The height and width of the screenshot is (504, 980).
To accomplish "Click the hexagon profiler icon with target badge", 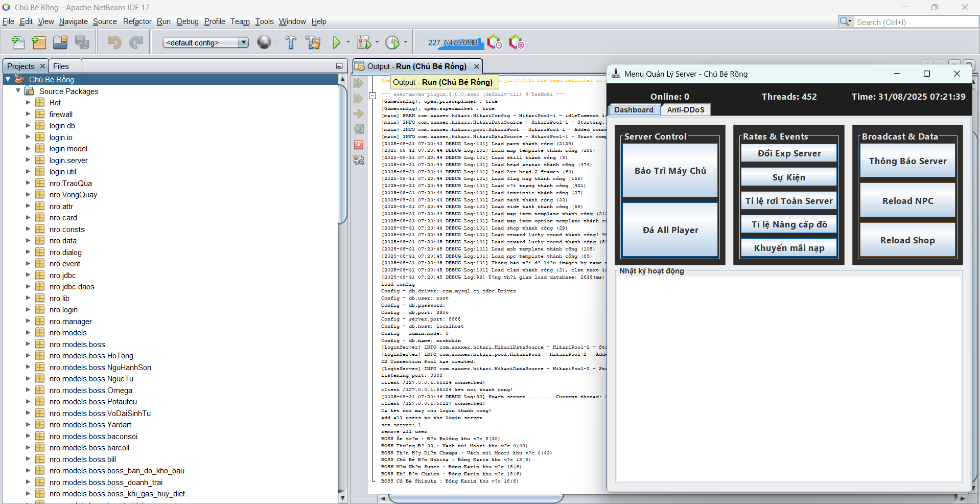I will (517, 42).
